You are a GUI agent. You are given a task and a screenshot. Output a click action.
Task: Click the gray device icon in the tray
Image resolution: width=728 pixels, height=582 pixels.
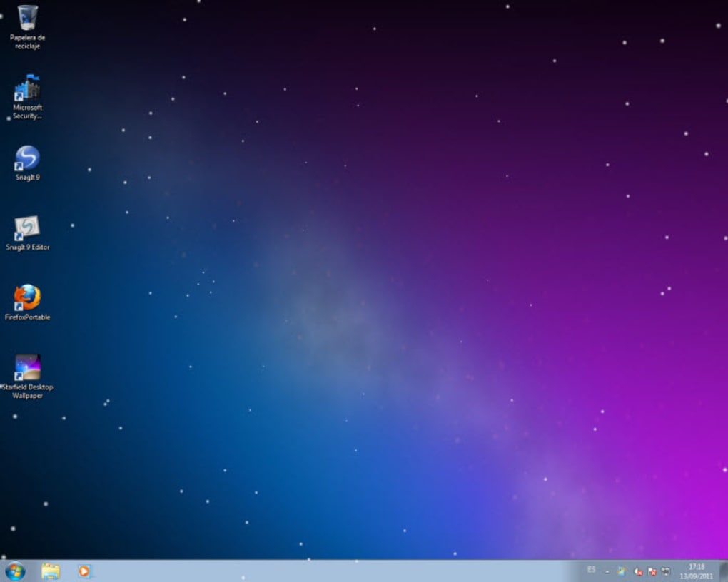coord(666,571)
